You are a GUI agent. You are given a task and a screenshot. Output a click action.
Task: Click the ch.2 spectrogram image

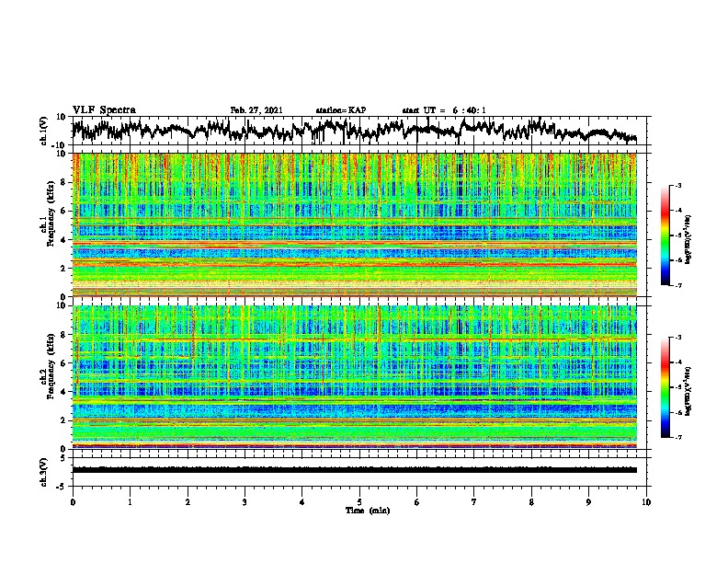pos(355,377)
